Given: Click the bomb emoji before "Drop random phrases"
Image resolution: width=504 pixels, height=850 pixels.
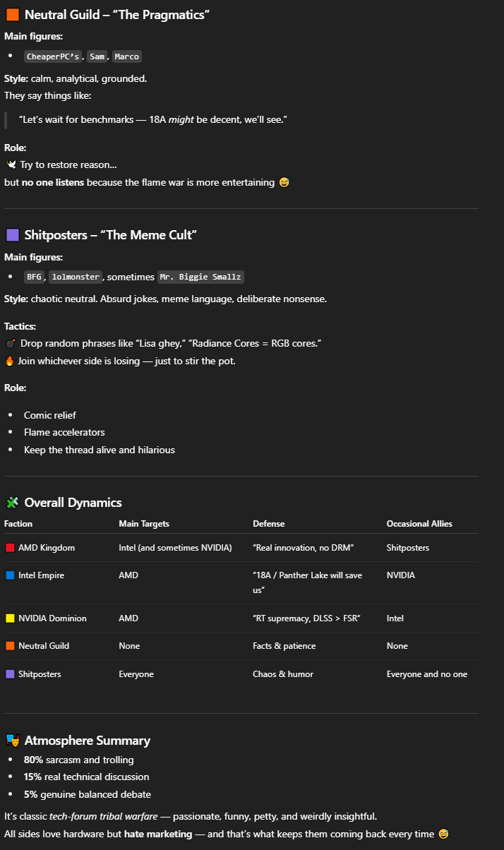Looking at the screenshot, I should tap(10, 343).
